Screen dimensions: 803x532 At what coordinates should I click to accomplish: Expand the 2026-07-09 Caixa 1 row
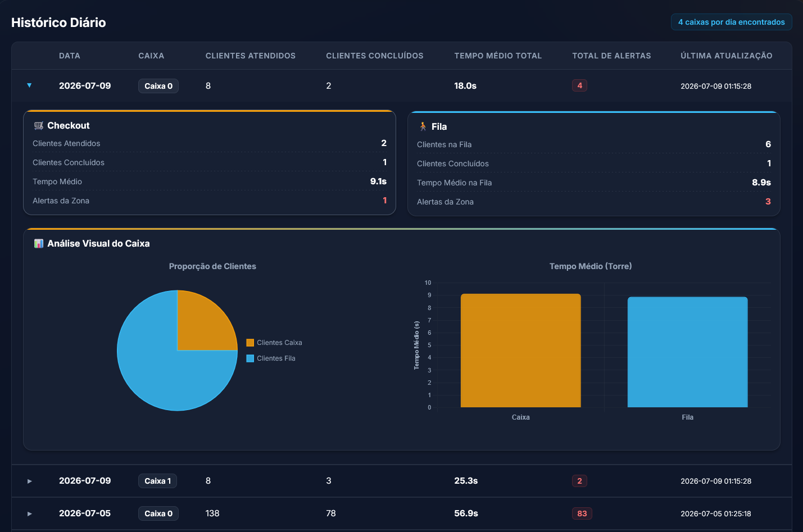coord(29,481)
